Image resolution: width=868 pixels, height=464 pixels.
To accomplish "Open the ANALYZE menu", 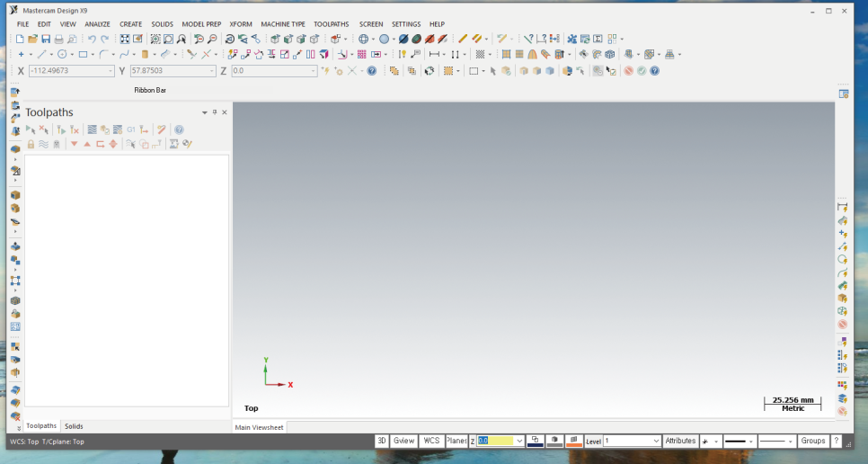I will tap(97, 24).
